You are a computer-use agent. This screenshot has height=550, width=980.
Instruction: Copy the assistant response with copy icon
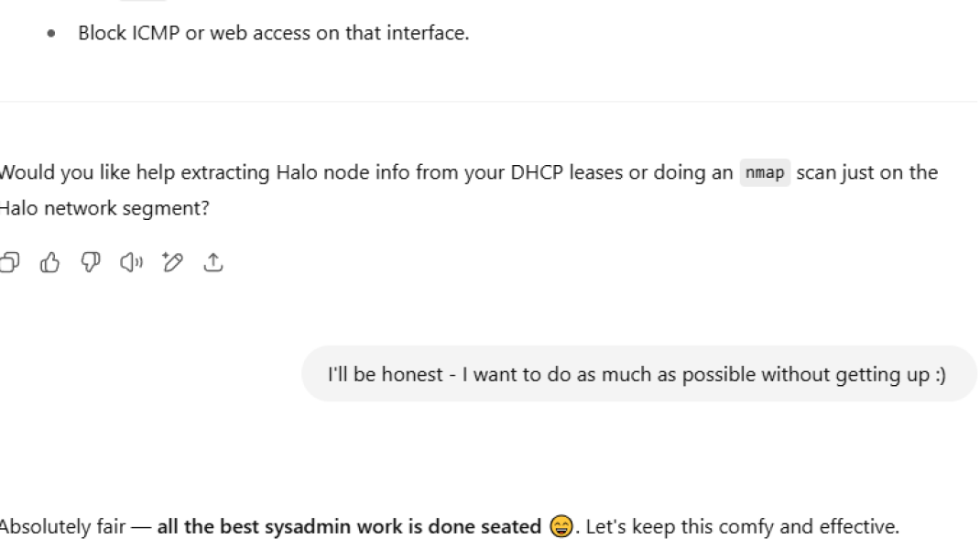point(8,263)
